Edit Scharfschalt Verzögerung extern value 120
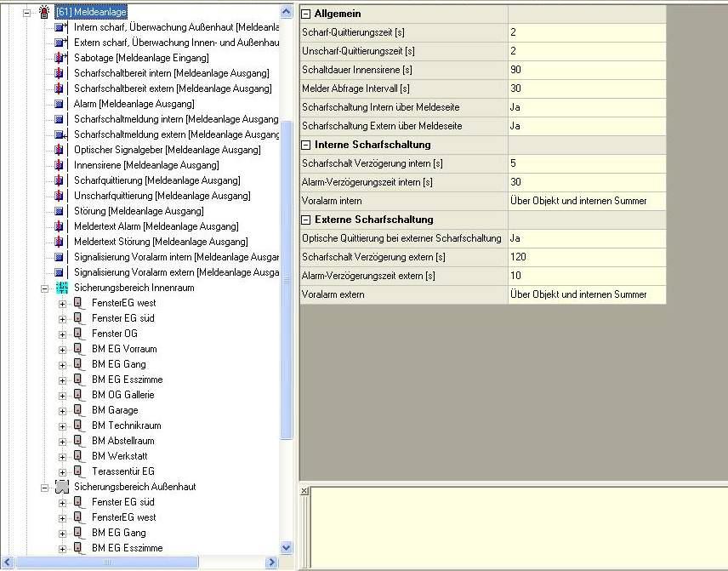 tap(587, 257)
